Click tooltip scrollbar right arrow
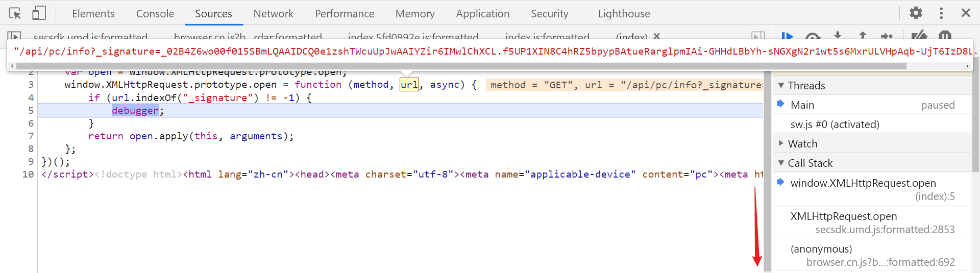Image resolution: width=980 pixels, height=273 pixels. coord(967,66)
